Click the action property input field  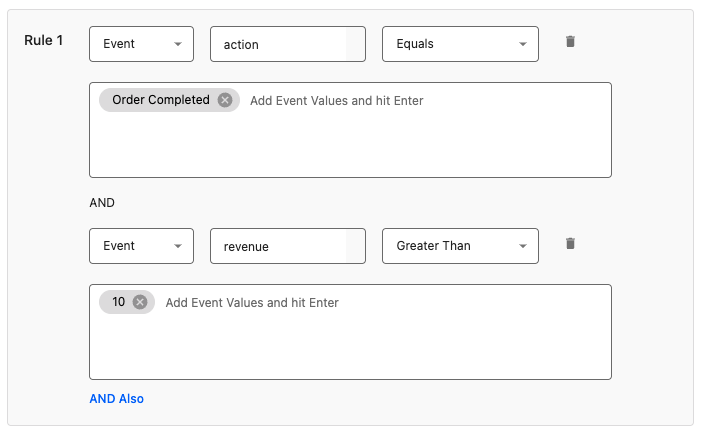coord(277,44)
